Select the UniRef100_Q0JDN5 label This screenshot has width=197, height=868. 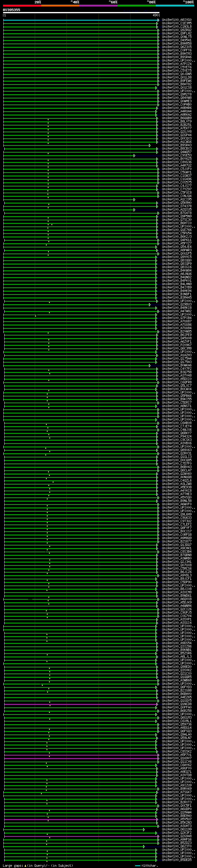177,74
